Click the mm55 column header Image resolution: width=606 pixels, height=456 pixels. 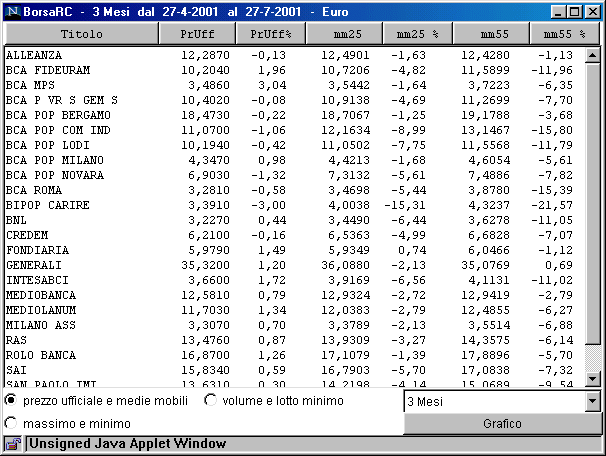(x=491, y=34)
